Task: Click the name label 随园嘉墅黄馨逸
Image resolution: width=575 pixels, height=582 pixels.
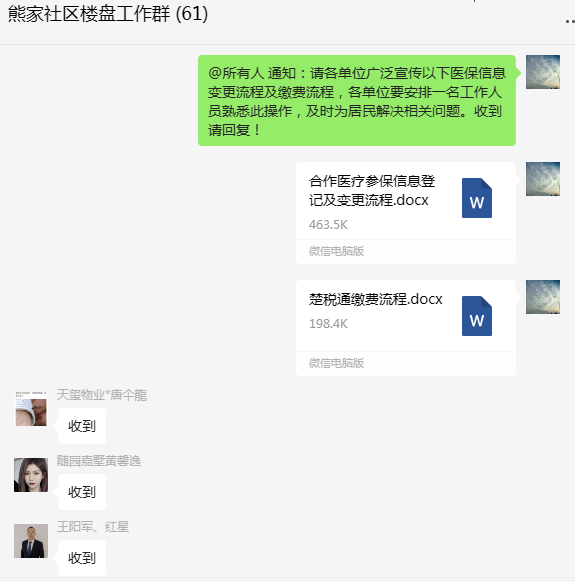Action: coord(99,461)
